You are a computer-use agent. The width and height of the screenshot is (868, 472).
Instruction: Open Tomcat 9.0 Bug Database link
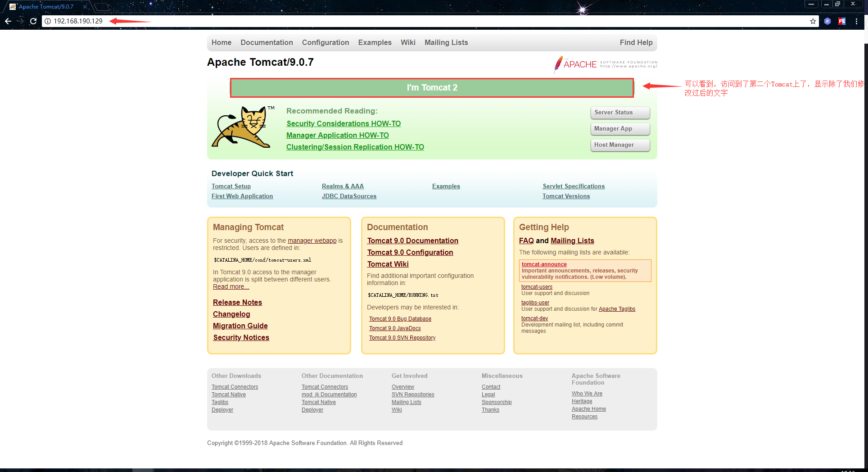pos(400,319)
